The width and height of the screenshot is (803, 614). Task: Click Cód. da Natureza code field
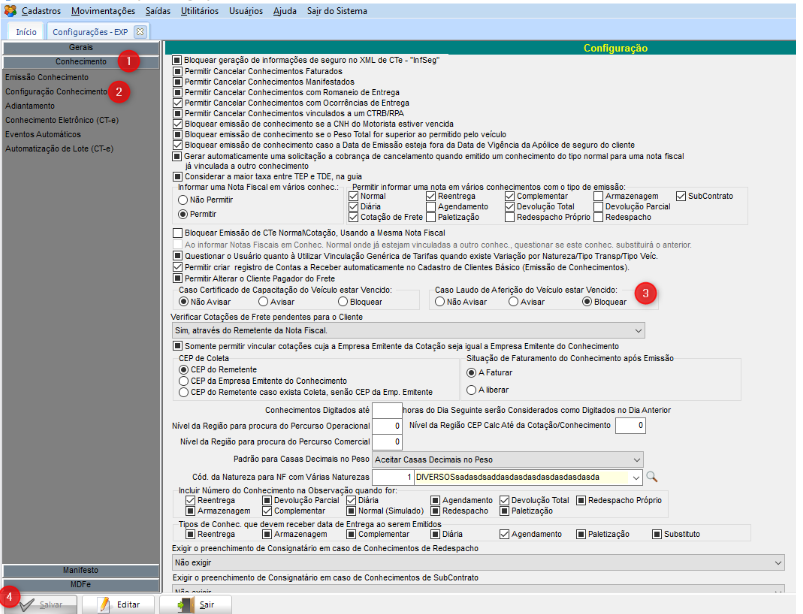pos(393,477)
